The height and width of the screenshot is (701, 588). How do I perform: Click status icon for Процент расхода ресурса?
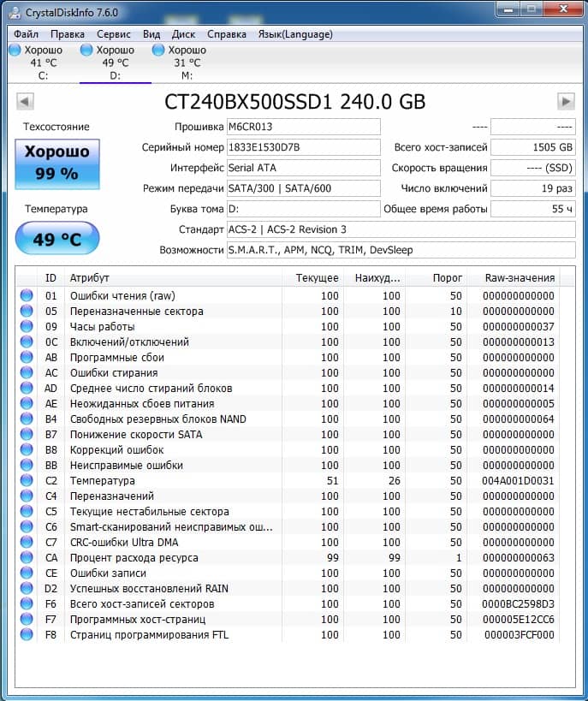pyautogui.click(x=27, y=557)
